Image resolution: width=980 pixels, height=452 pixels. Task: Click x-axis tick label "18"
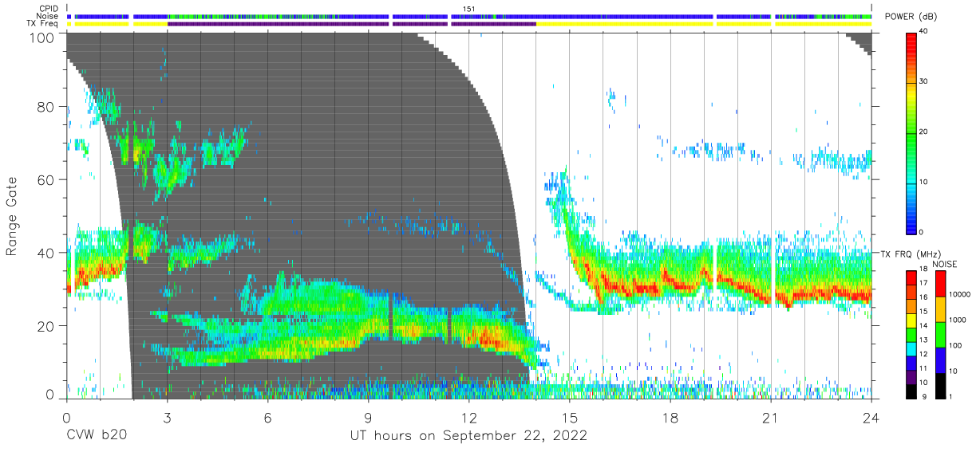tap(670, 418)
